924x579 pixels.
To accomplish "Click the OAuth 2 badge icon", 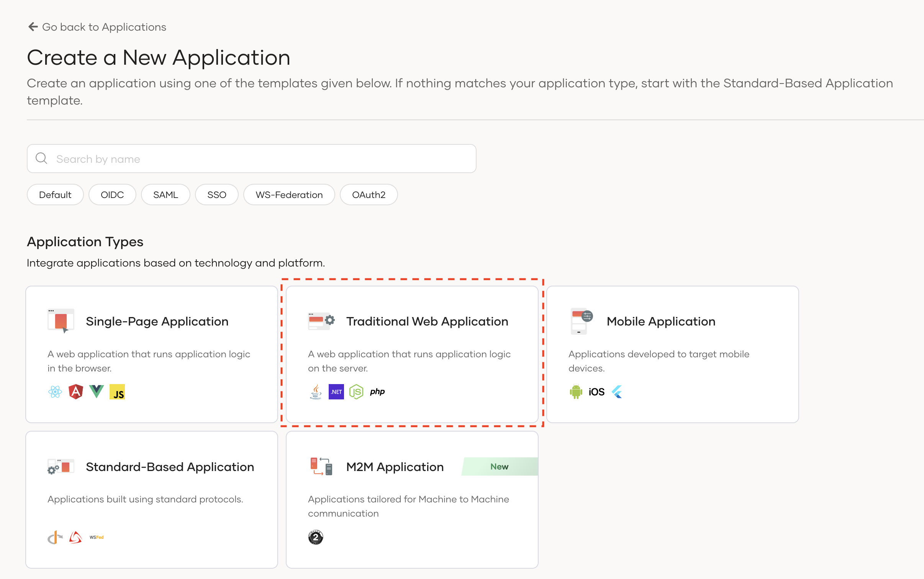I will tap(316, 537).
